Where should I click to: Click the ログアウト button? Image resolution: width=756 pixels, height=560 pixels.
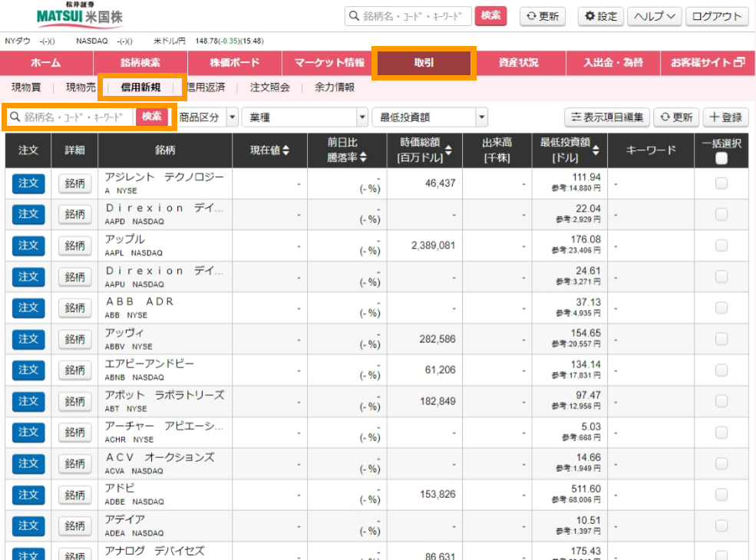(717, 16)
